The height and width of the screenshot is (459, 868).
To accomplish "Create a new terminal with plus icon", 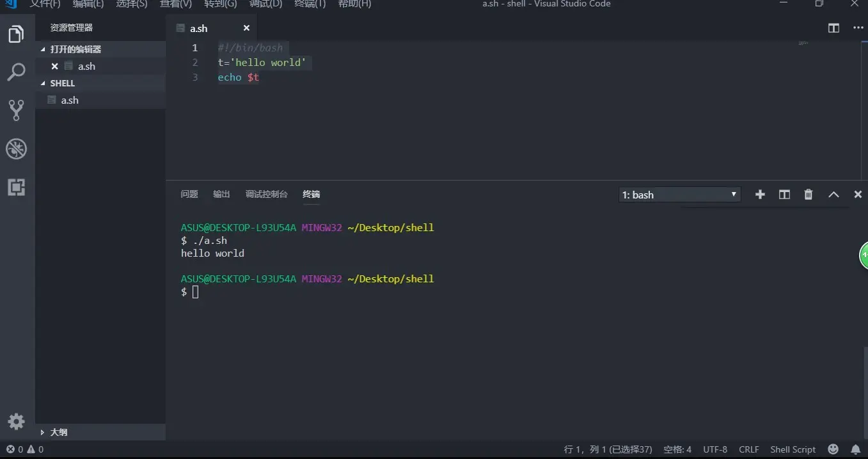I will pyautogui.click(x=760, y=195).
